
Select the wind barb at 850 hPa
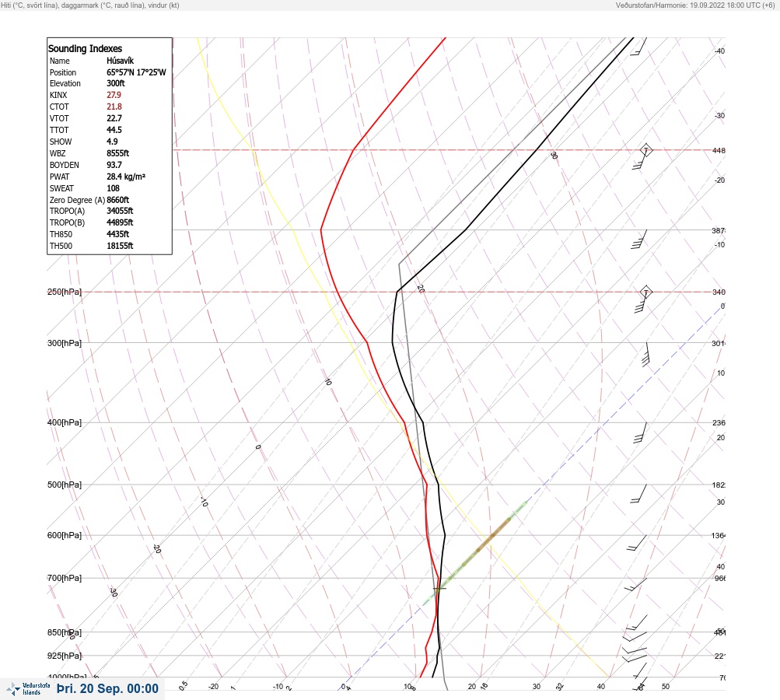(635, 637)
